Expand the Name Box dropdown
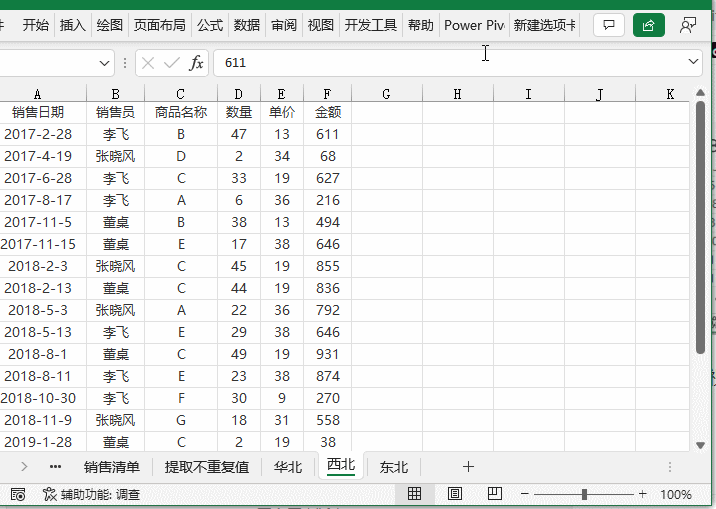This screenshot has width=716, height=509. tap(105, 63)
